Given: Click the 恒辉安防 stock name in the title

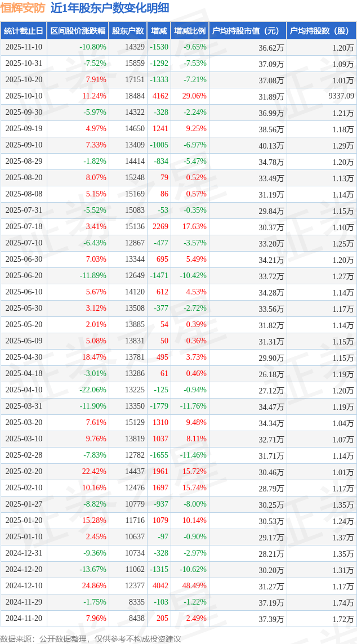Looking at the screenshot, I should click(23, 8).
